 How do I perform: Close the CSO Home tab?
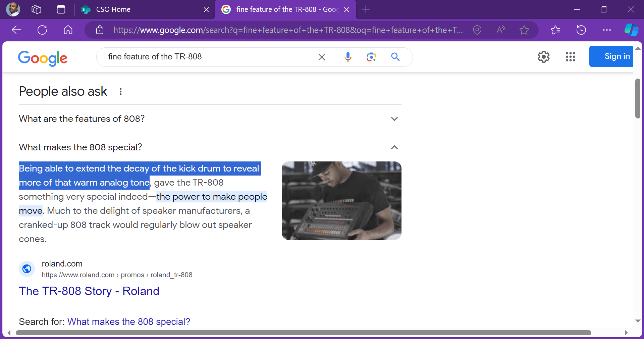tap(206, 10)
